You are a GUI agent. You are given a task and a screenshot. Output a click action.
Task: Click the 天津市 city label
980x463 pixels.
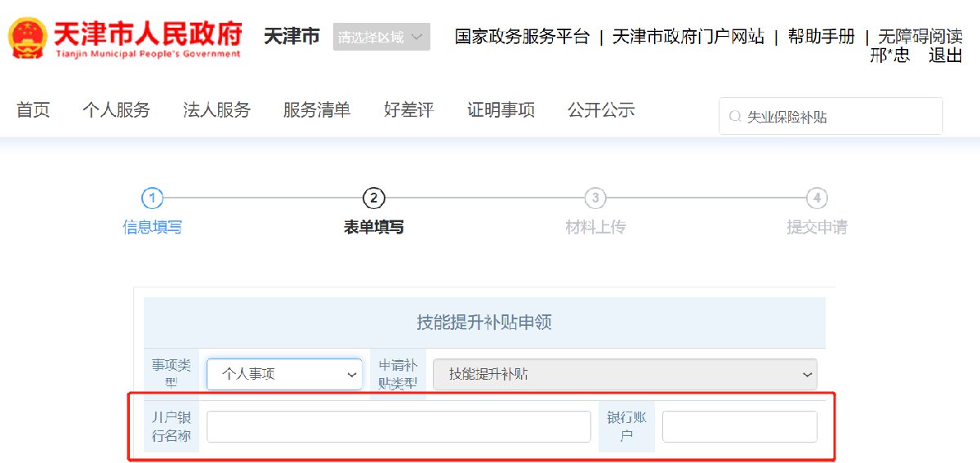coord(292,37)
